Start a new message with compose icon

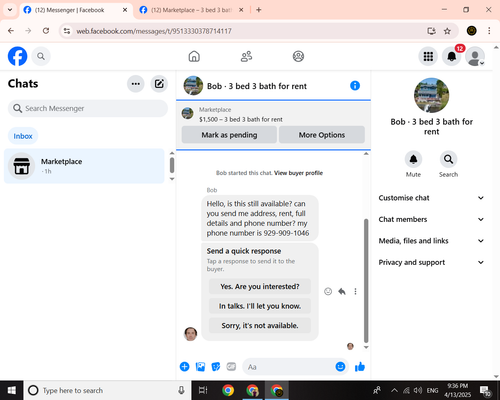159,84
